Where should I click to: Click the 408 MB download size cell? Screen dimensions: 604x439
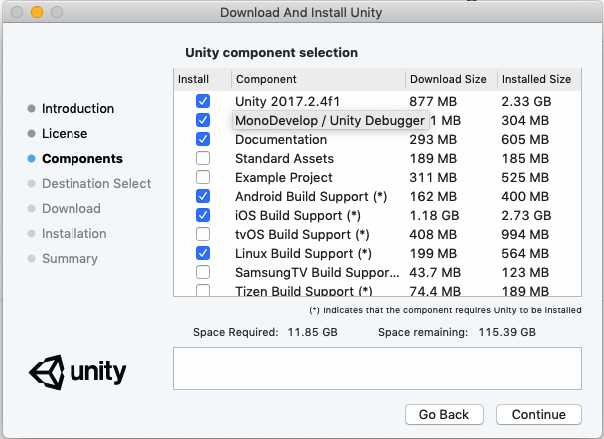pos(433,235)
